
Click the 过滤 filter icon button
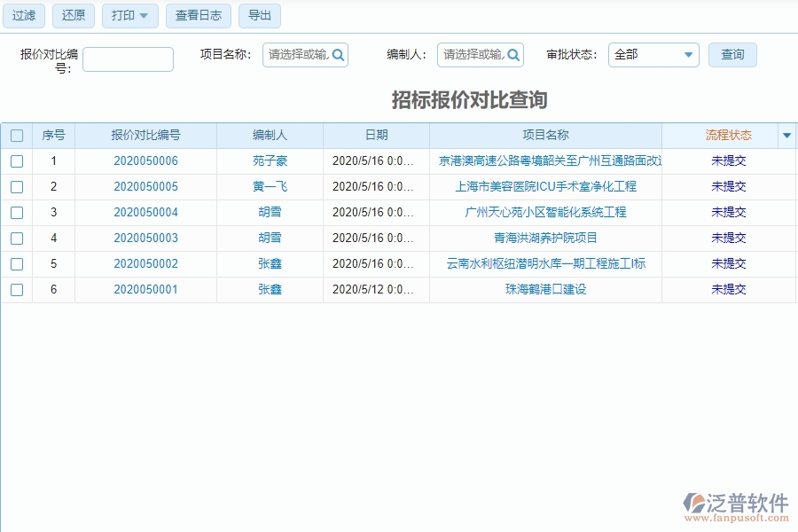pyautogui.click(x=23, y=15)
